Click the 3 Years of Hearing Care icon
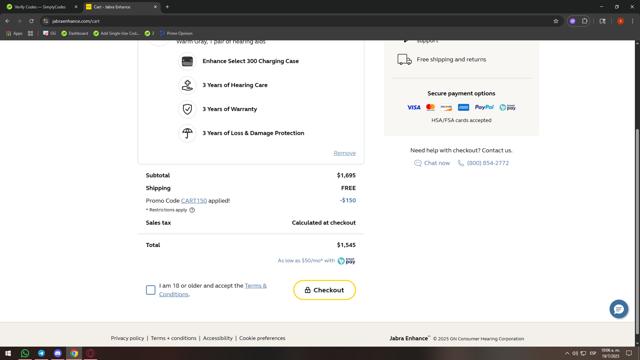The image size is (640, 360). [187, 85]
